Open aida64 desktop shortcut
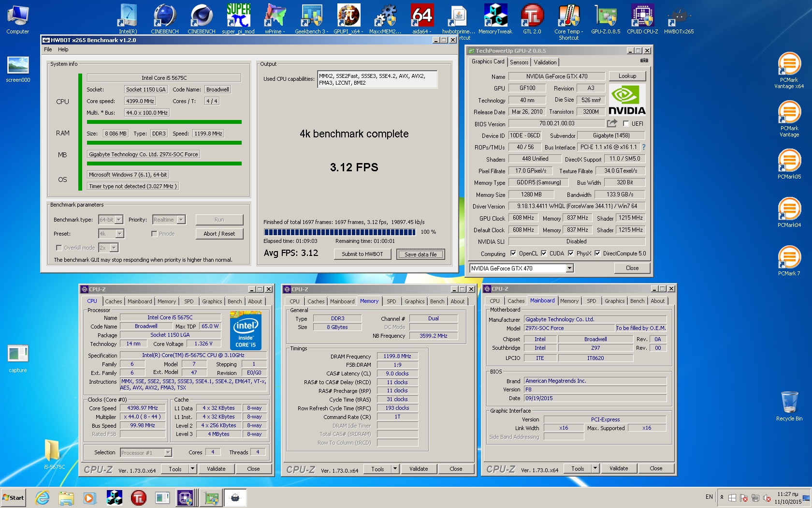 (422, 19)
